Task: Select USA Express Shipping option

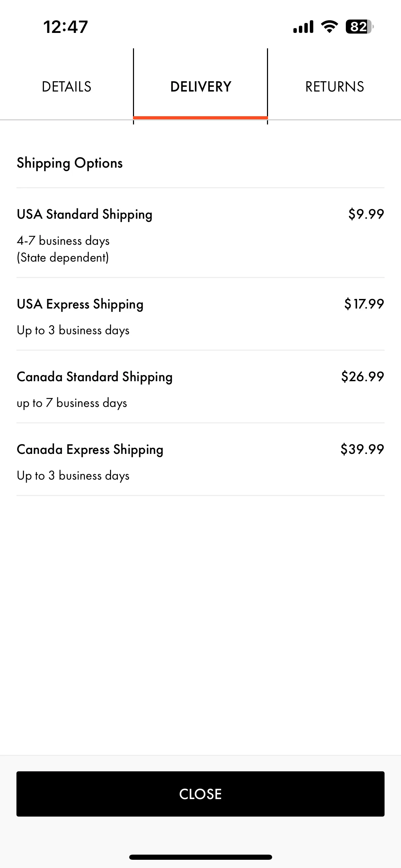Action: click(x=200, y=314)
